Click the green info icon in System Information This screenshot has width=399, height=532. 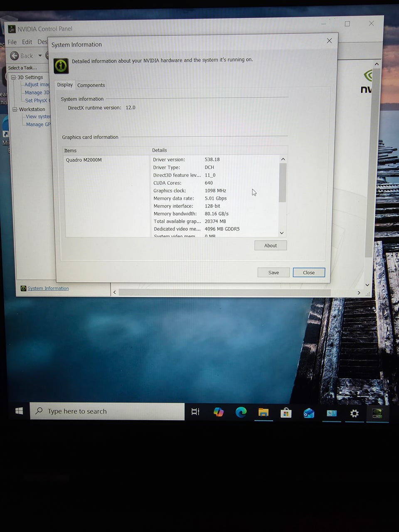pos(61,65)
